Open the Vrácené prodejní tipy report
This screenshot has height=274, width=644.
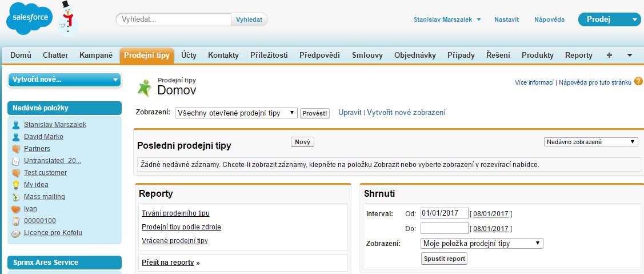coord(174,241)
